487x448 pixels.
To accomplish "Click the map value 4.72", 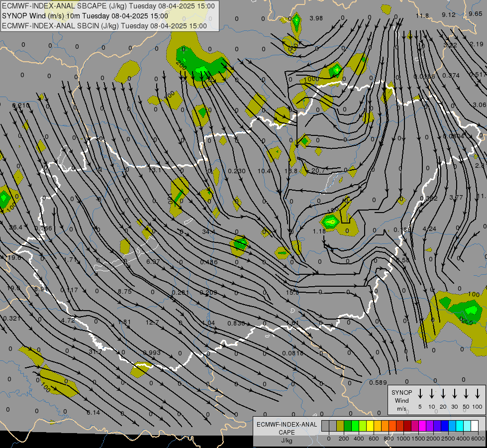I will [x=68, y=320].
